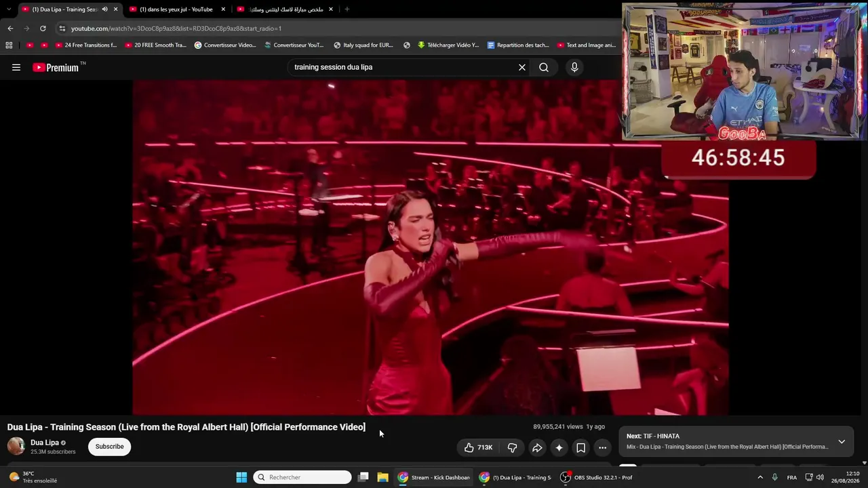View site information icon in the address bar
The image size is (868, 488).
[62, 28]
